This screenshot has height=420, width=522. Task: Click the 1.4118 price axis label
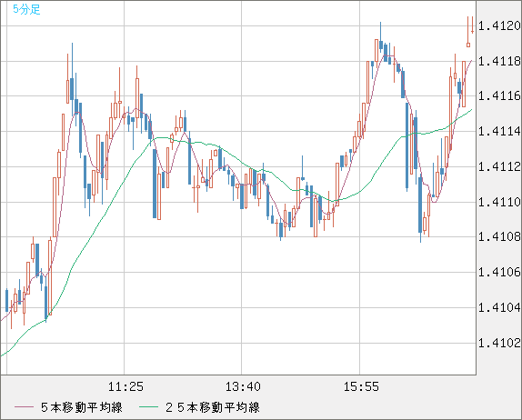coord(499,61)
